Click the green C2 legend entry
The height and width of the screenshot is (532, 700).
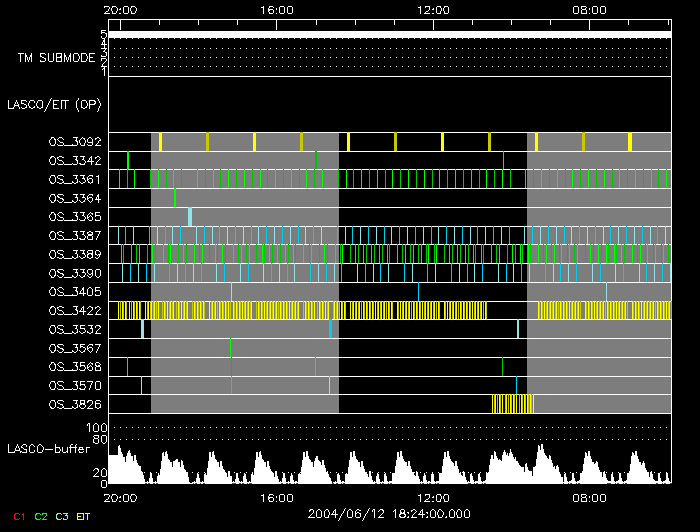pos(40,516)
